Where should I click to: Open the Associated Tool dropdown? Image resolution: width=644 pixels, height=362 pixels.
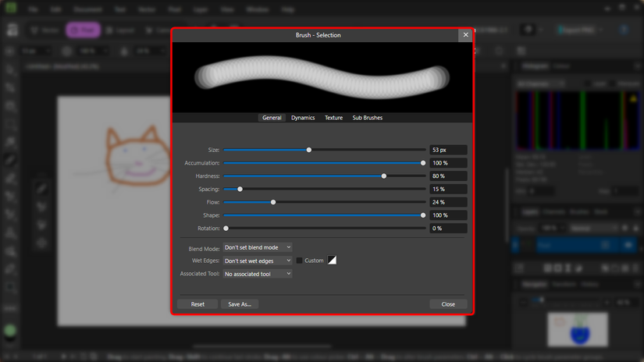pos(258,274)
